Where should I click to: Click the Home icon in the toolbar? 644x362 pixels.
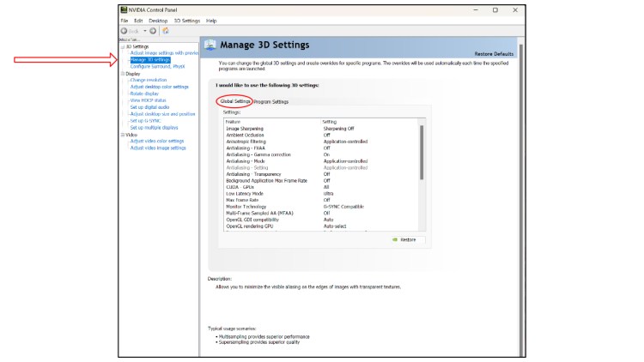(x=165, y=31)
